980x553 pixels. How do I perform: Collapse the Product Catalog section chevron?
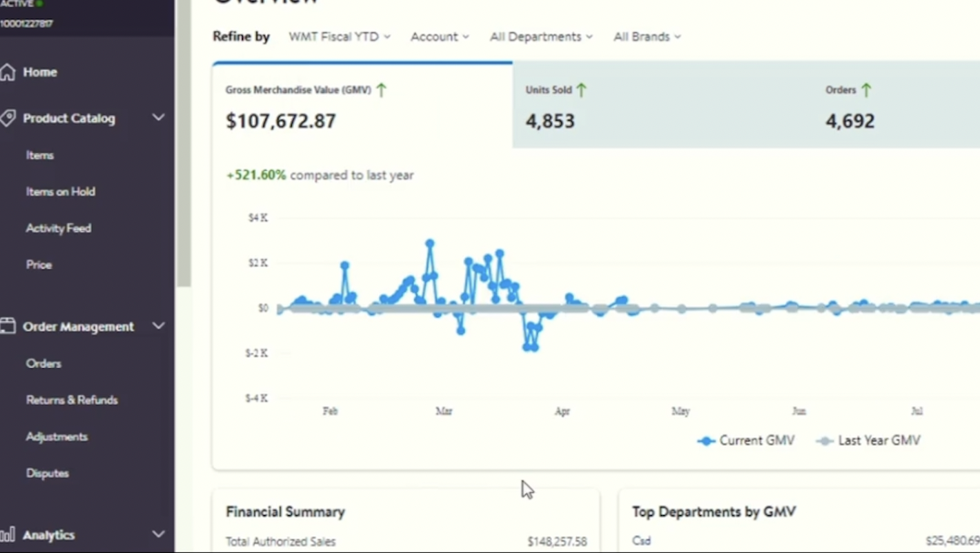(x=158, y=118)
